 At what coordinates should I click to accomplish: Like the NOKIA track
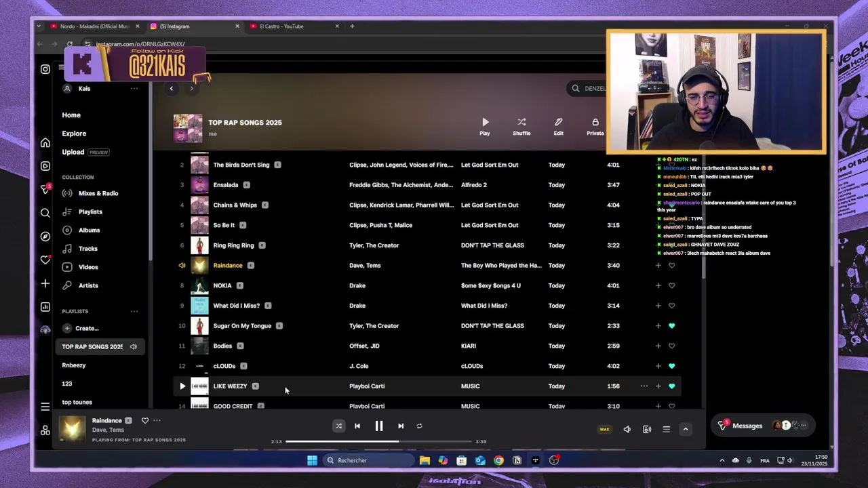671,285
